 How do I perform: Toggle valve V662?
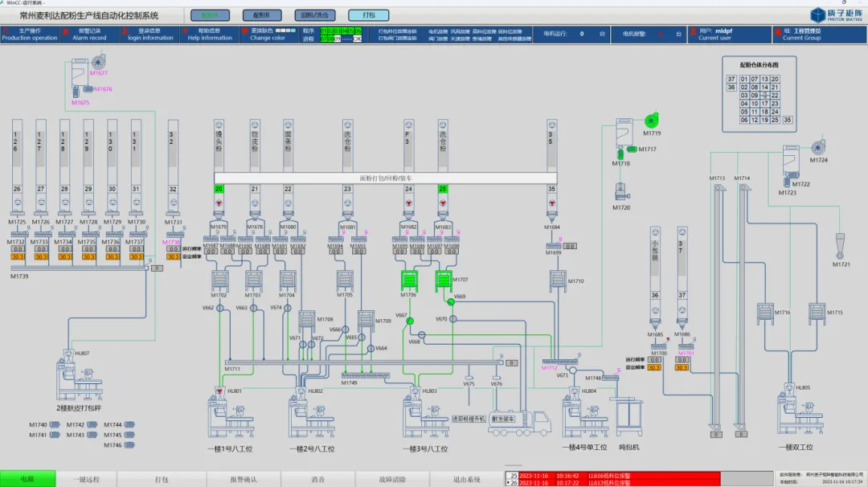pyautogui.click(x=219, y=309)
